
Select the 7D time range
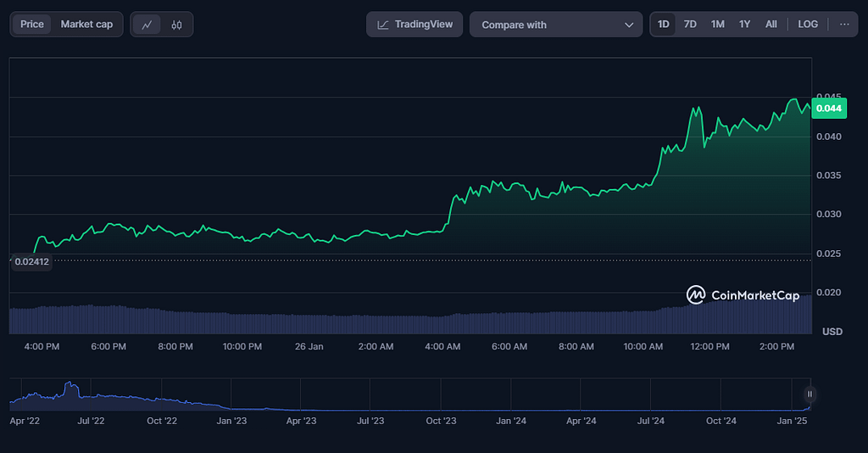(690, 25)
